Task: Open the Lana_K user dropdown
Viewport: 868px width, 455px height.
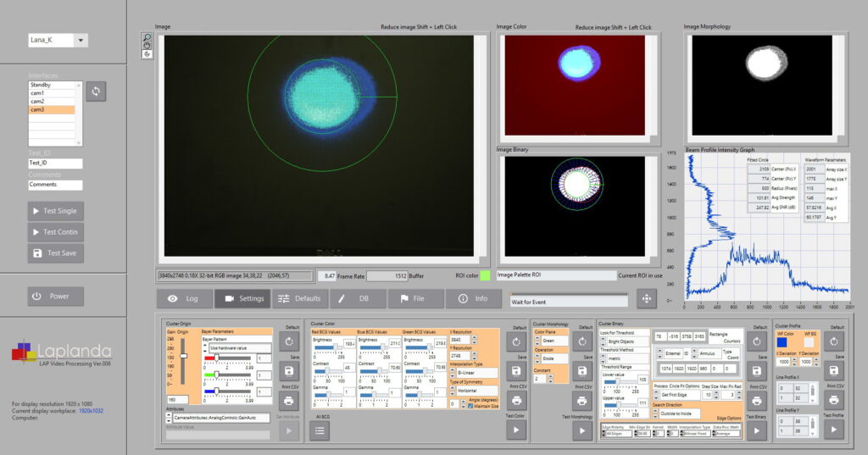Action: [81, 40]
